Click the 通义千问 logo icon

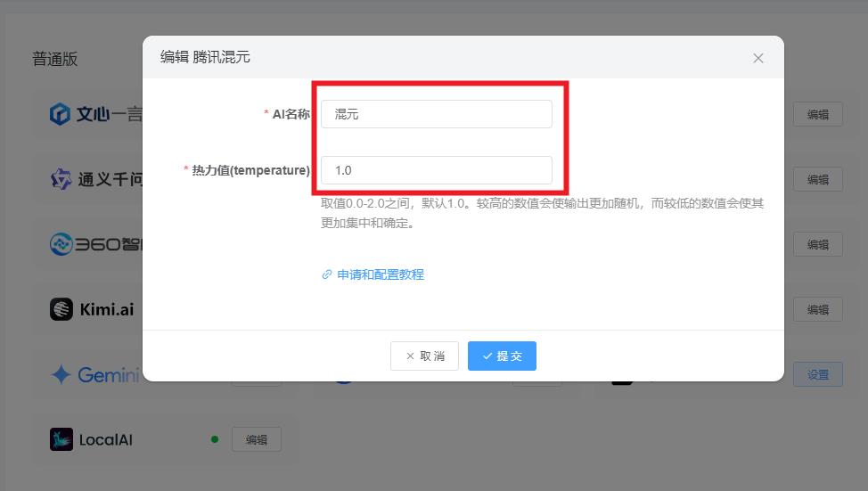61,179
